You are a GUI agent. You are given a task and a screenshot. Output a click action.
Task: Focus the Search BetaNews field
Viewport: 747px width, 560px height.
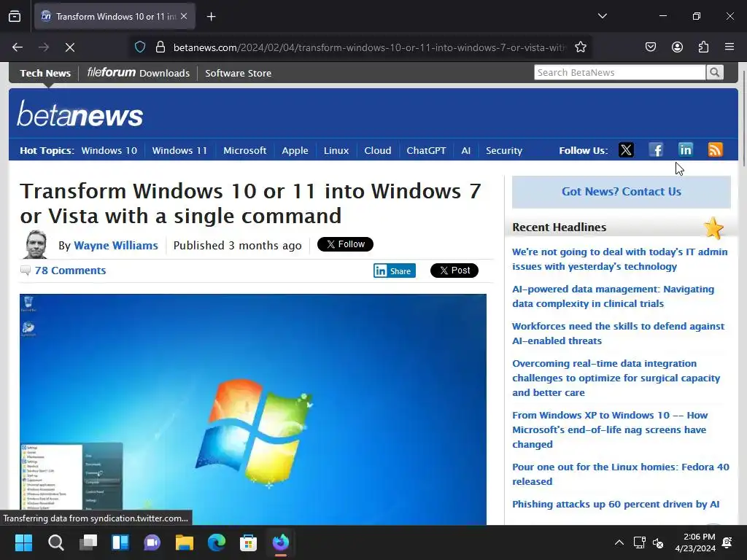point(619,72)
